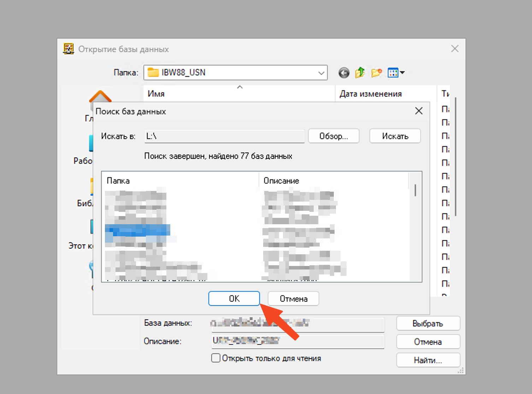Viewport: 532px width, 394px height.
Task: Click the home icon in the sidebar
Action: [100, 96]
